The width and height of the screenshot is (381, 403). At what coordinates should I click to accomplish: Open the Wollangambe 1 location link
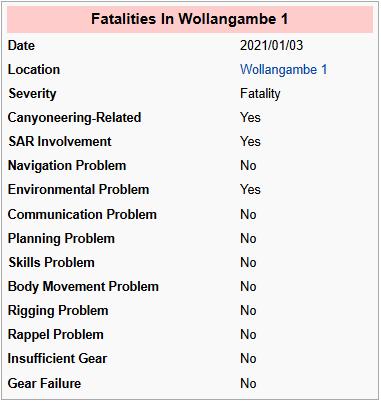(284, 70)
